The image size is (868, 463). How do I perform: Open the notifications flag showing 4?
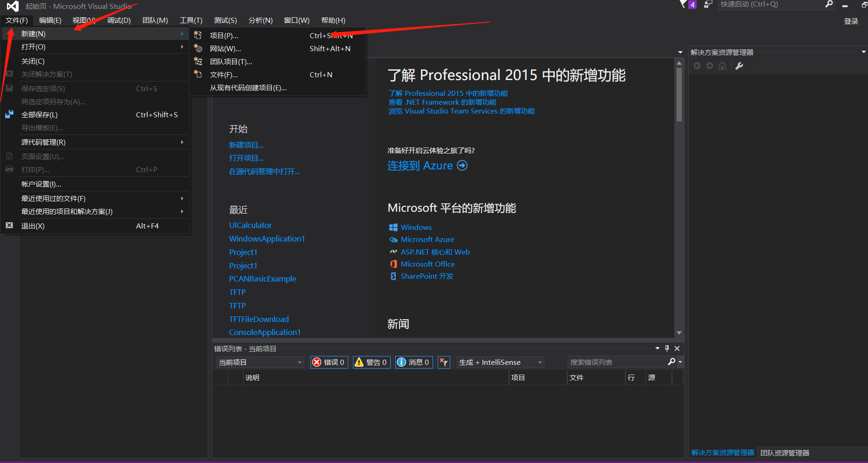688,5
